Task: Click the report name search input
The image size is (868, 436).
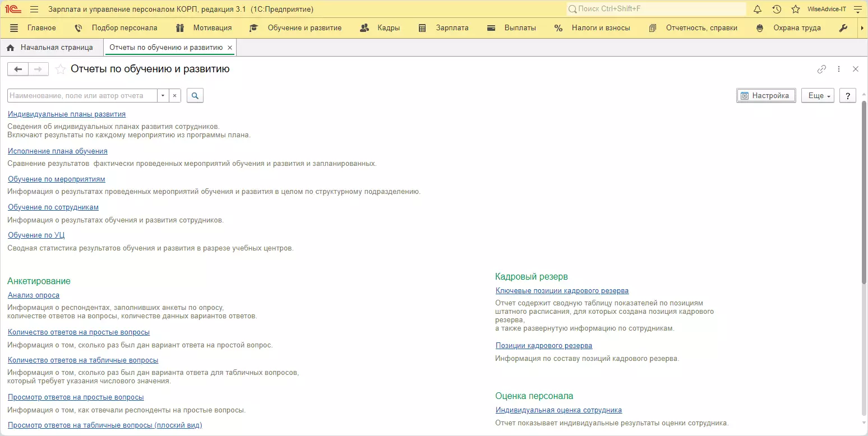Action: (82, 96)
